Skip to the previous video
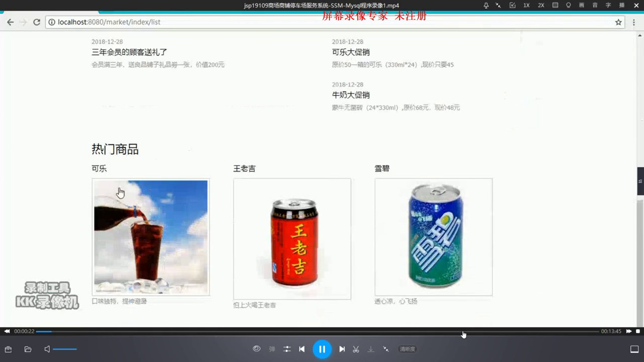 pyautogui.click(x=302, y=349)
